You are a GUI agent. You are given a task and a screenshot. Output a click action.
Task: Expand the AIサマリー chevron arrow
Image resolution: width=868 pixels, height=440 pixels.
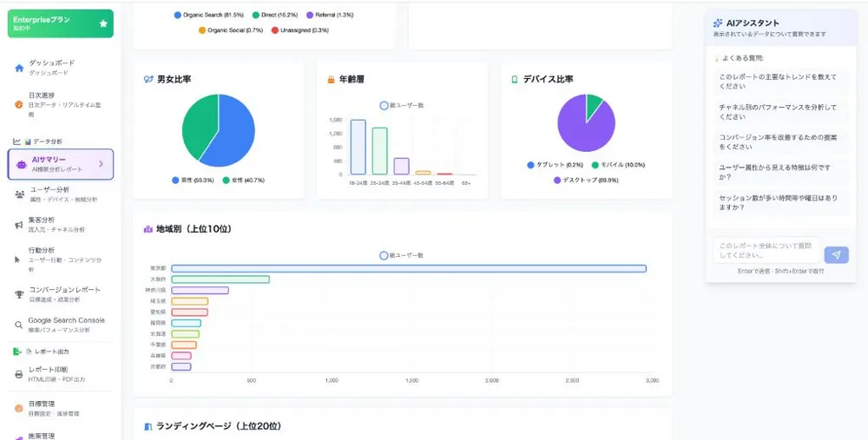tap(101, 164)
